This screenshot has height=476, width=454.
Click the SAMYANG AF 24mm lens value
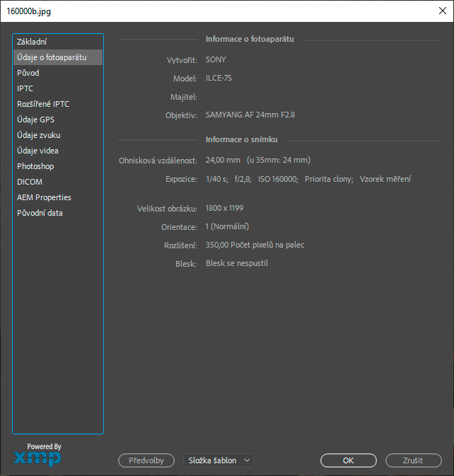click(x=250, y=115)
